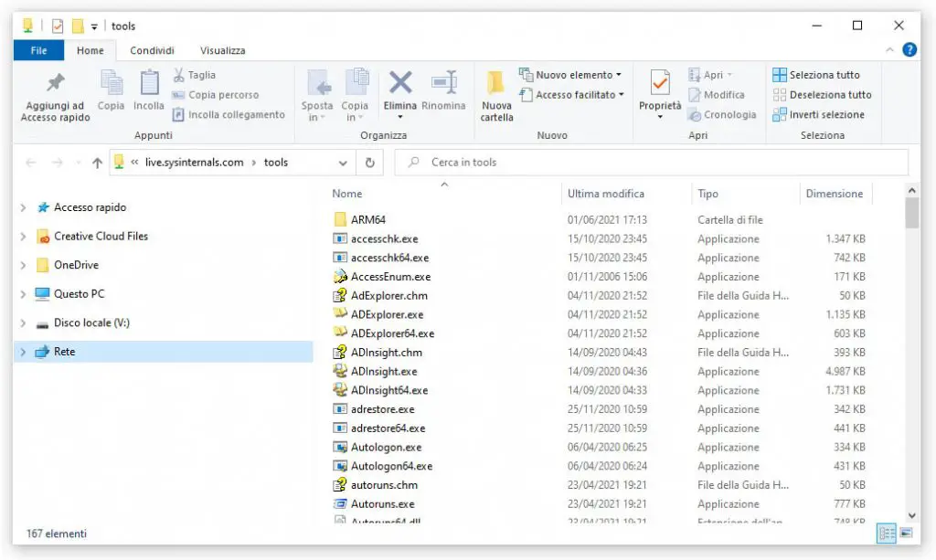The image size is (936, 560).
Task: Go up one folder level arrow
Action: [x=97, y=163]
